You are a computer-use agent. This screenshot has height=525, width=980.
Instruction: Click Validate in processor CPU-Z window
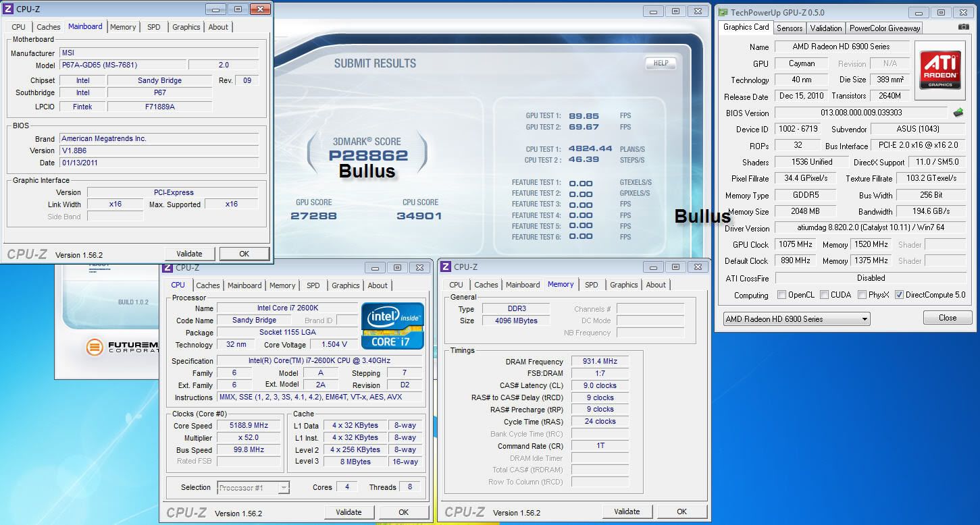click(x=349, y=512)
